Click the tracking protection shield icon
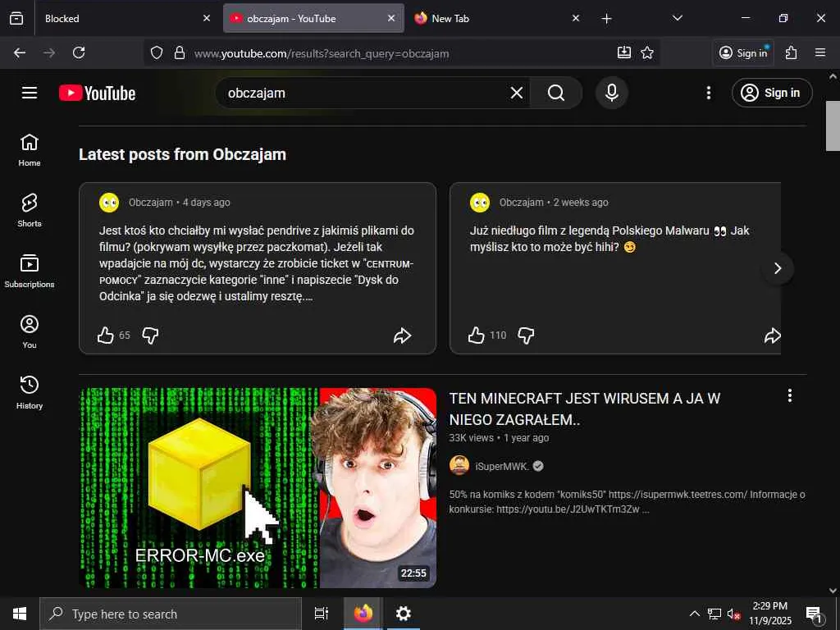 point(157,52)
